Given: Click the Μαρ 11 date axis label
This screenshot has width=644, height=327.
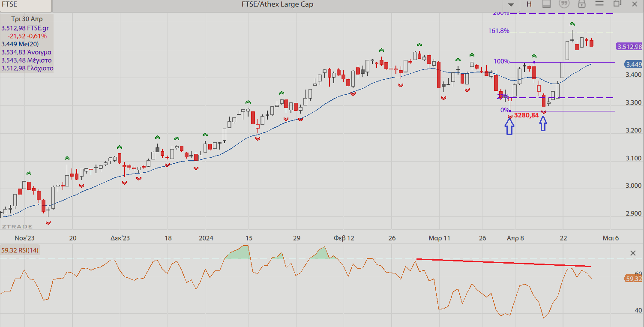Looking at the screenshot, I should pyautogui.click(x=440, y=238).
